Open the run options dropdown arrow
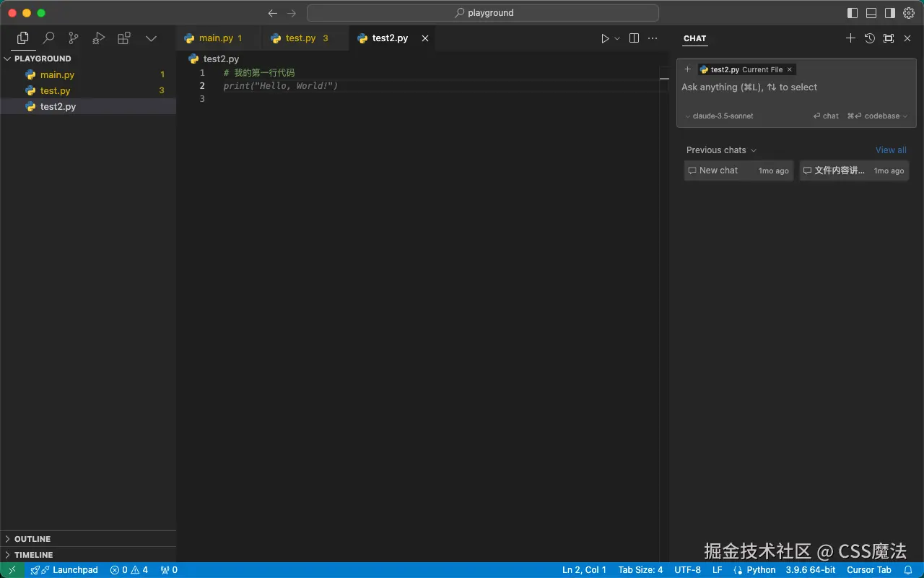 click(x=617, y=38)
